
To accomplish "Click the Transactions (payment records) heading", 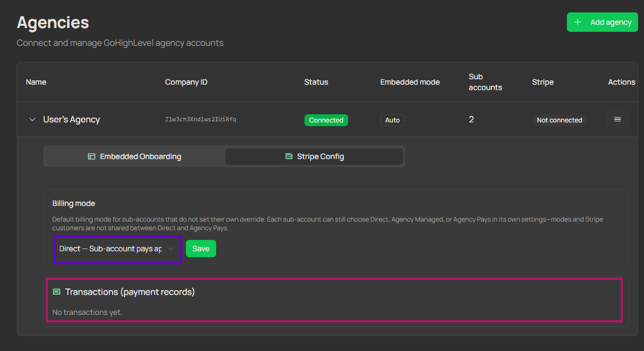I will click(x=130, y=292).
